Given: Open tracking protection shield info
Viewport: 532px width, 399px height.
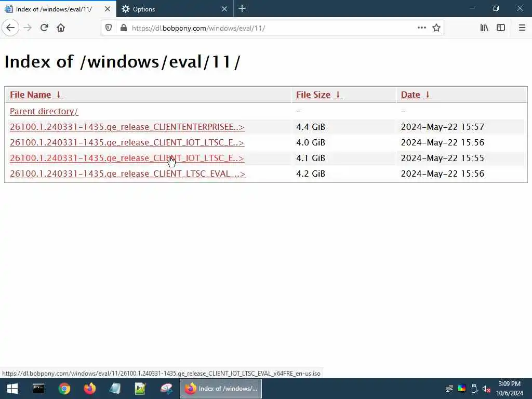Looking at the screenshot, I should click(x=109, y=28).
